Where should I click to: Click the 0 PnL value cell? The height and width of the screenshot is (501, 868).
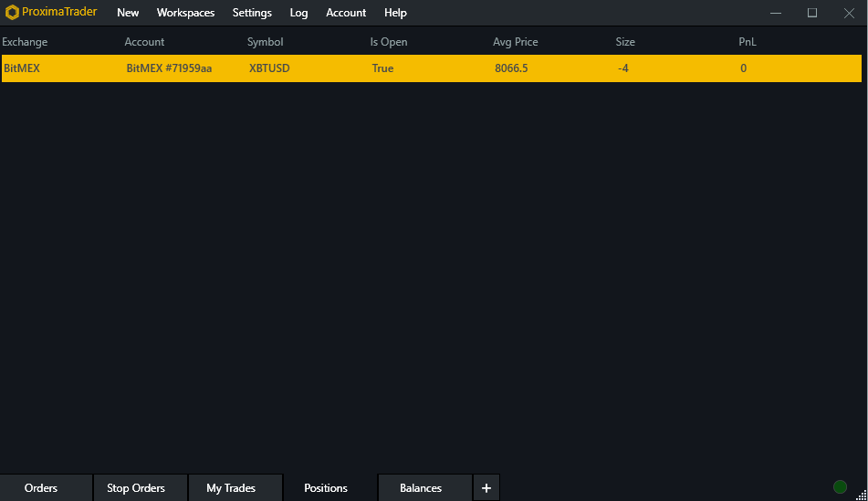pos(744,68)
